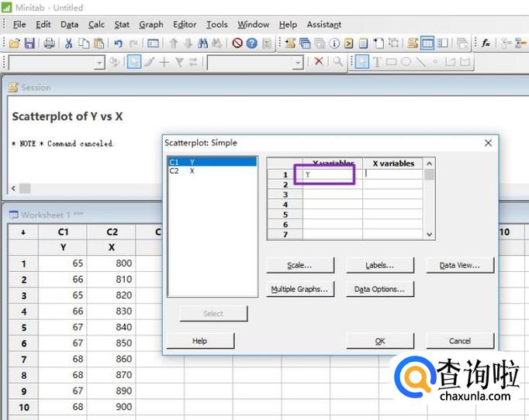Viewport: 529px width, 420px height.
Task: Open the Project Manager split-pane icon
Action: pyautogui.click(x=442, y=43)
